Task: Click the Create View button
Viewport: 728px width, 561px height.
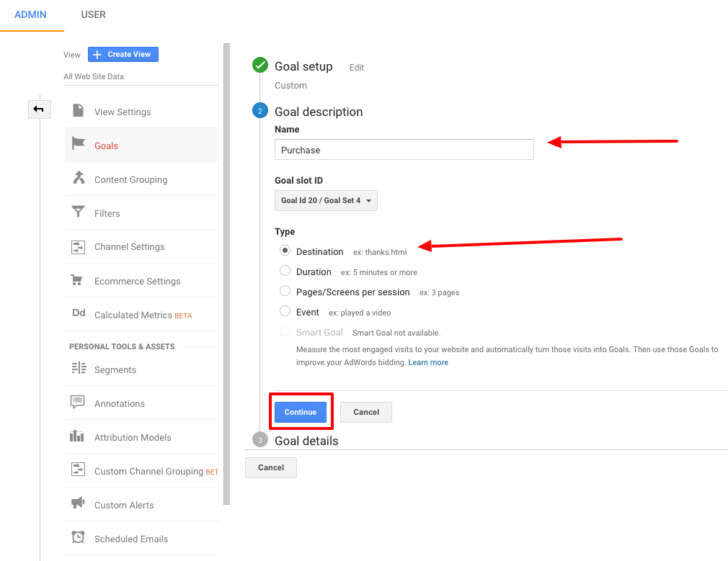Action: pyautogui.click(x=123, y=54)
